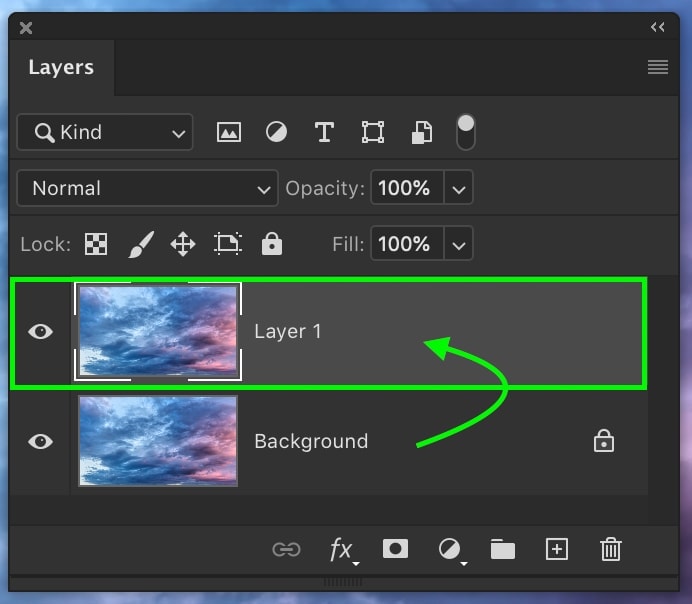This screenshot has height=604, width=692.
Task: Filter for type layers icon
Action: (x=324, y=132)
